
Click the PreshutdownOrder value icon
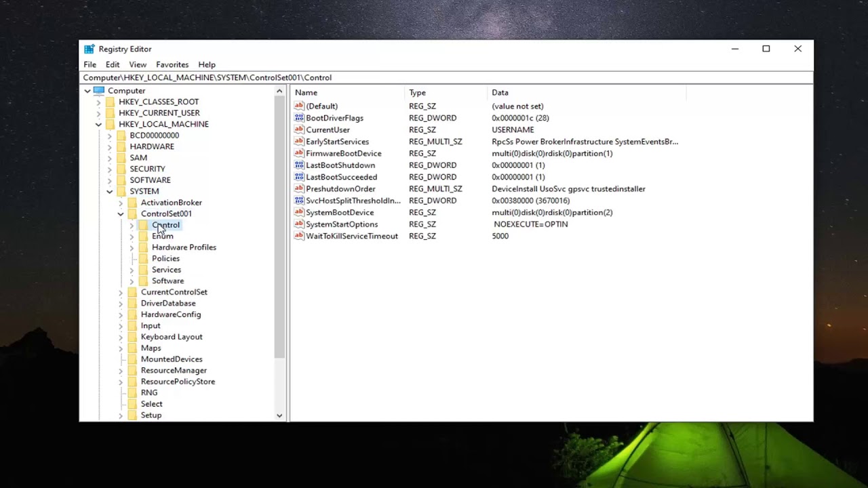point(299,189)
